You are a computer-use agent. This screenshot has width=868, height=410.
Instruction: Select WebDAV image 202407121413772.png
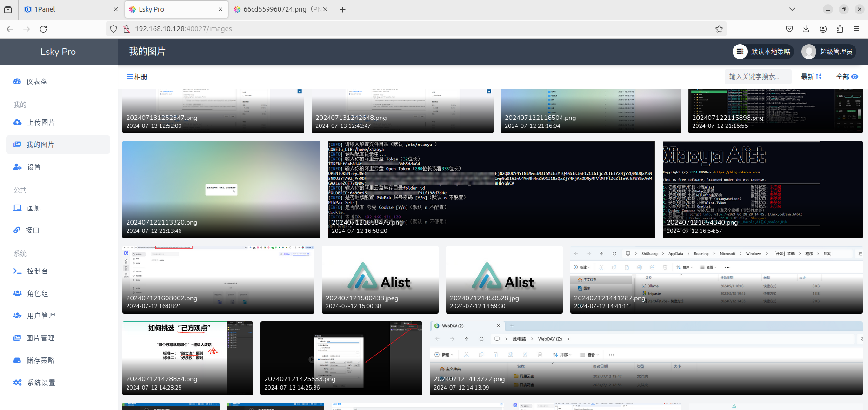[x=646, y=358]
